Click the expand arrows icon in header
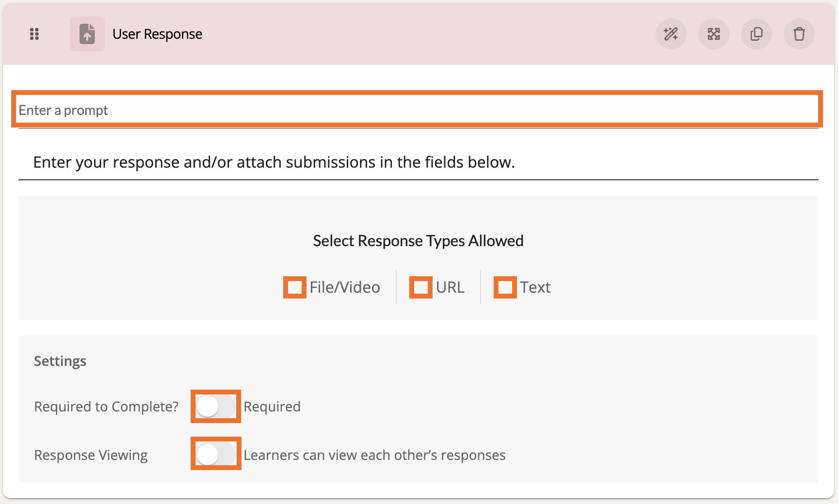Viewport: 838px width, 504px height. click(x=713, y=34)
